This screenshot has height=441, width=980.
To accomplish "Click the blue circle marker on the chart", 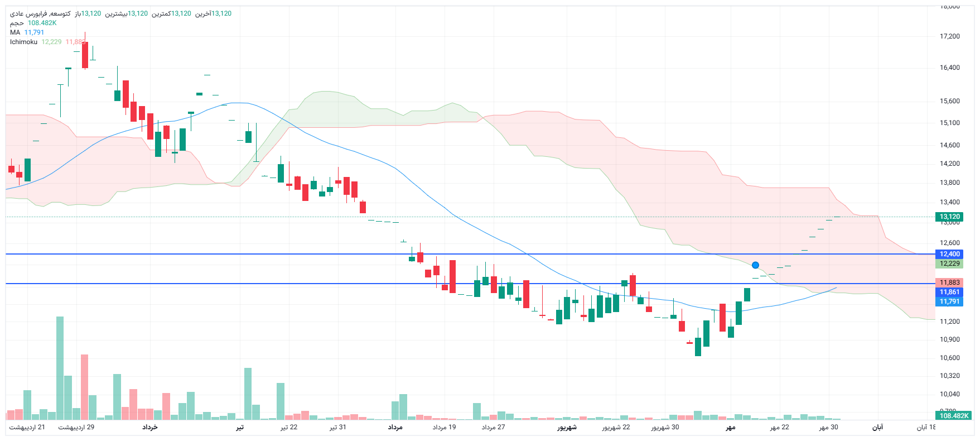I will click(755, 265).
